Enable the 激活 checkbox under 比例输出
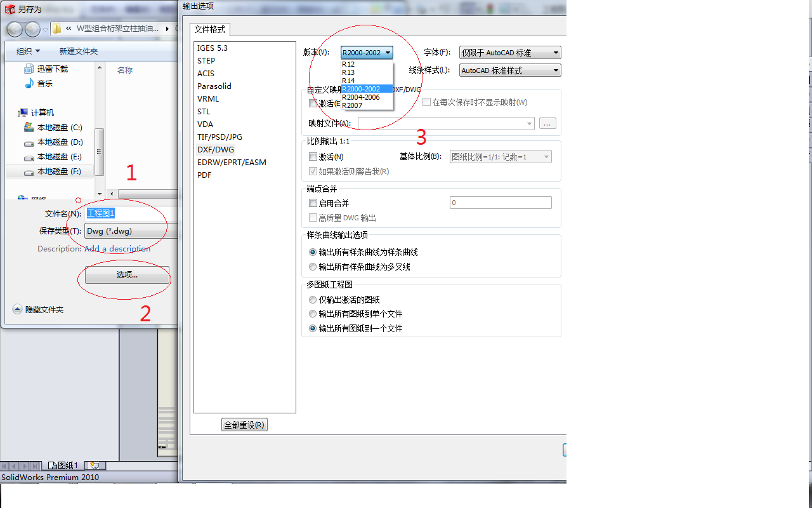 click(313, 157)
